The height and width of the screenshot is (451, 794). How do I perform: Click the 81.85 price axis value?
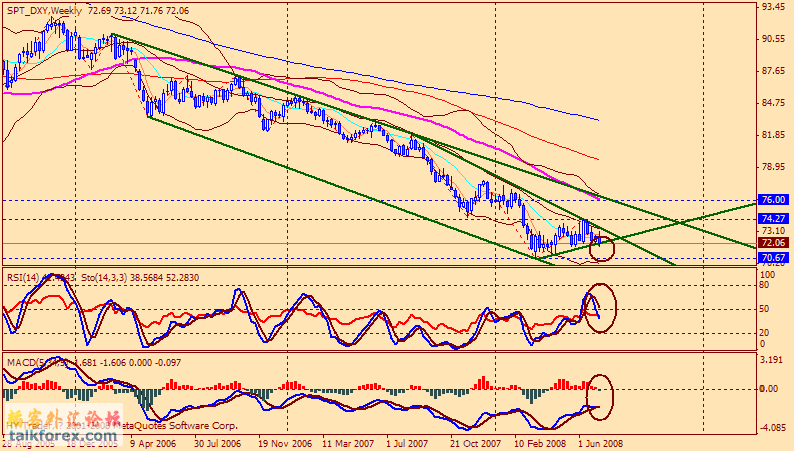pyautogui.click(x=773, y=135)
